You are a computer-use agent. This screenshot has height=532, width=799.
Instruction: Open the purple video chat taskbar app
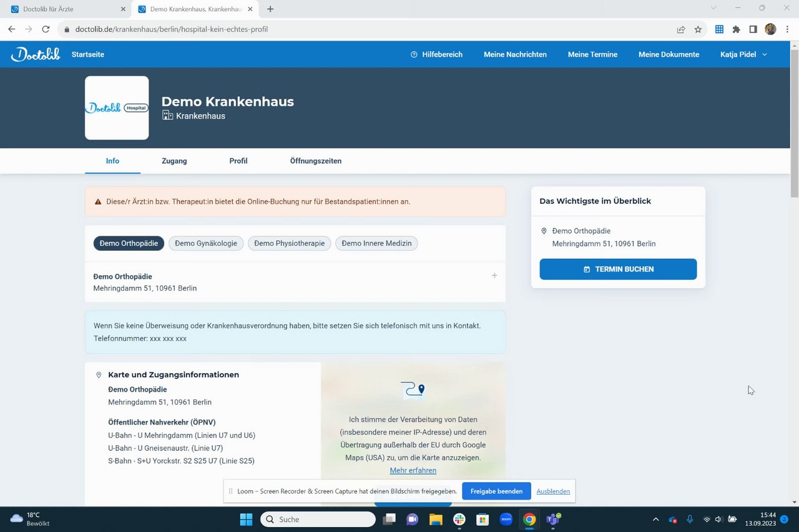tap(412, 520)
